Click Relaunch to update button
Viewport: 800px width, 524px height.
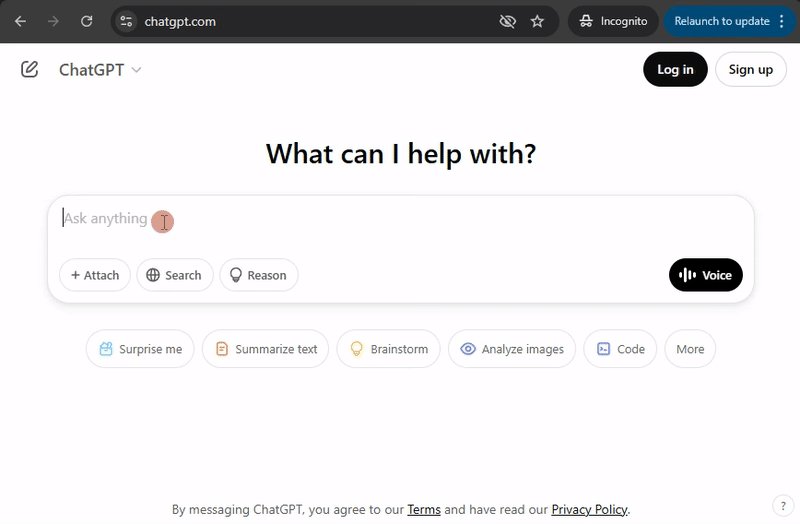click(x=721, y=21)
